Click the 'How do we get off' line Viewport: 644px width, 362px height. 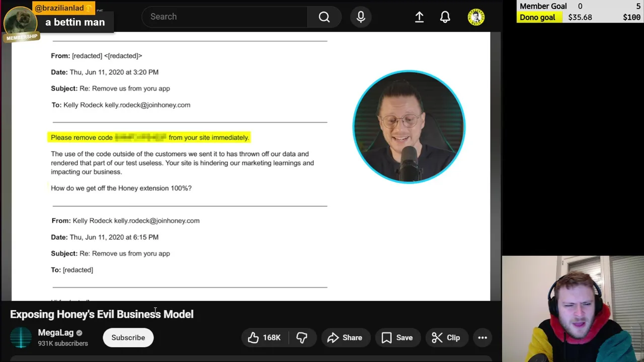pyautogui.click(x=121, y=188)
